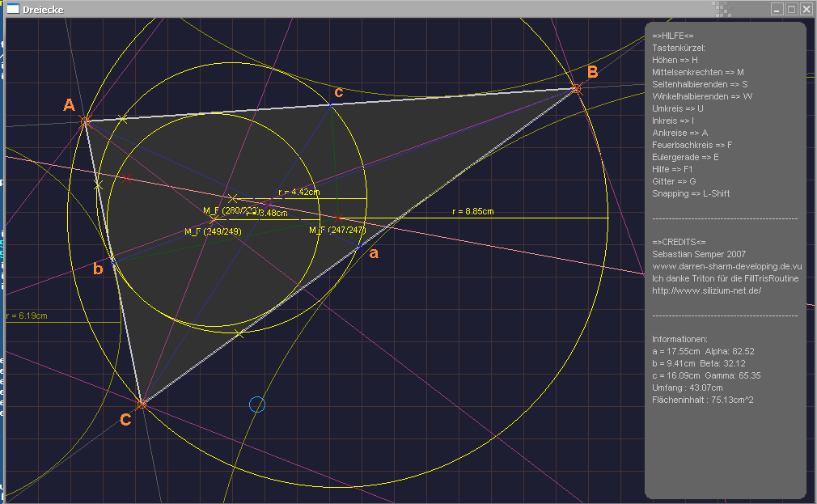Click the 'M_F (280/223)' center label
817x504 pixels.
231,210
